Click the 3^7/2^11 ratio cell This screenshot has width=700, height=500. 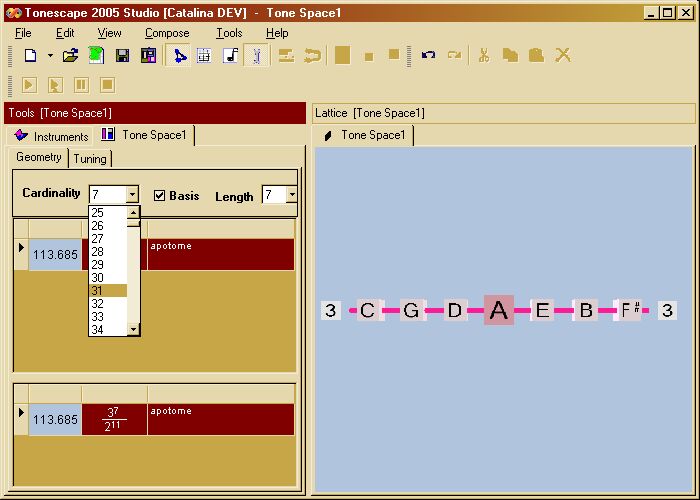coord(114,419)
